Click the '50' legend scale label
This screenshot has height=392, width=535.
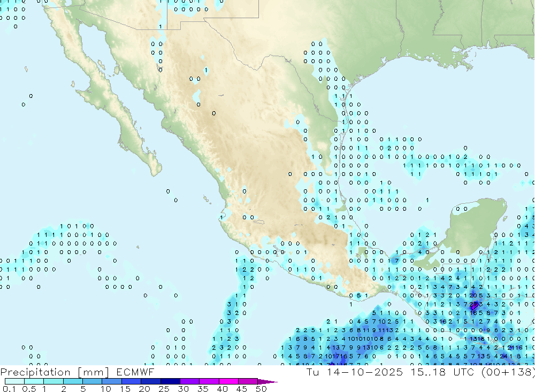[261, 389]
